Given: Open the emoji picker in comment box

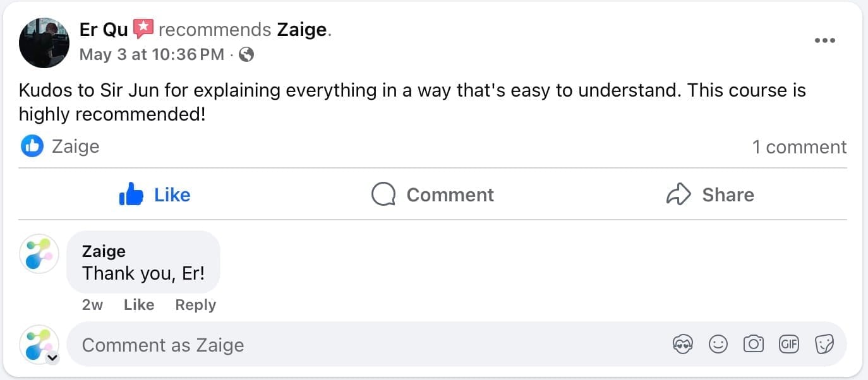Looking at the screenshot, I should tap(718, 344).
